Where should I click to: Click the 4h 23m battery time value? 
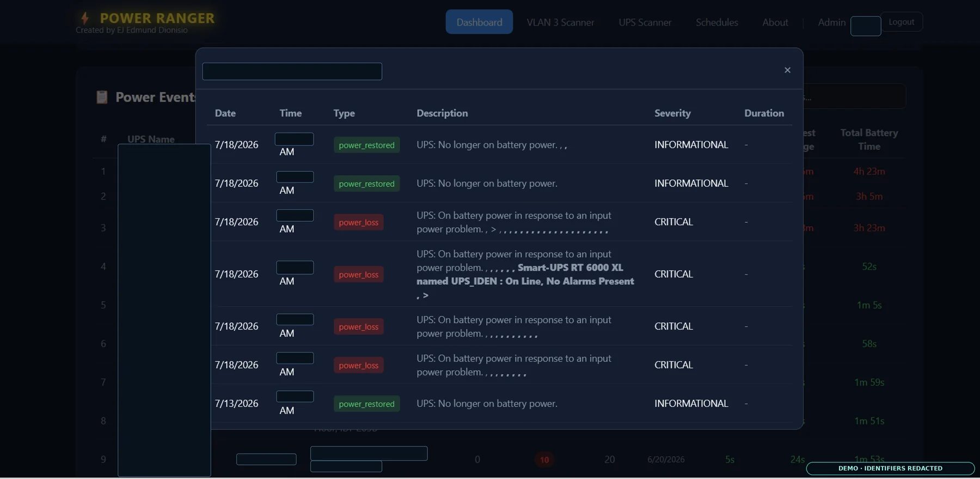pos(869,171)
